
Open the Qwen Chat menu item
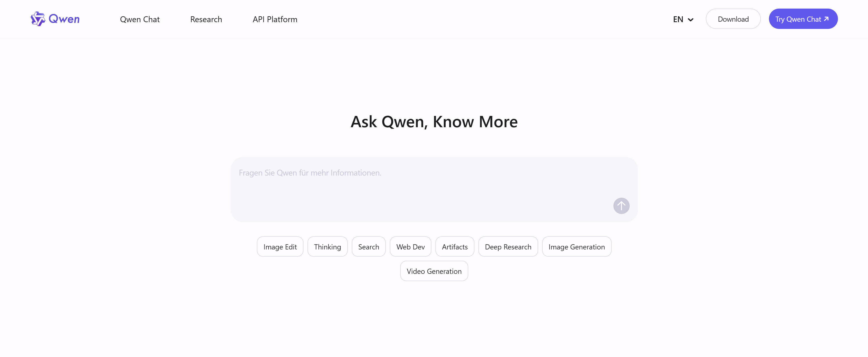[x=140, y=19]
